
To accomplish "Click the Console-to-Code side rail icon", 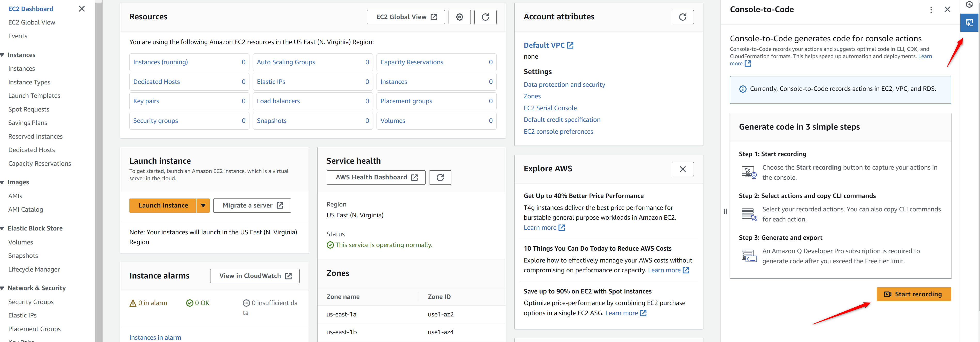I will pyautogui.click(x=969, y=23).
